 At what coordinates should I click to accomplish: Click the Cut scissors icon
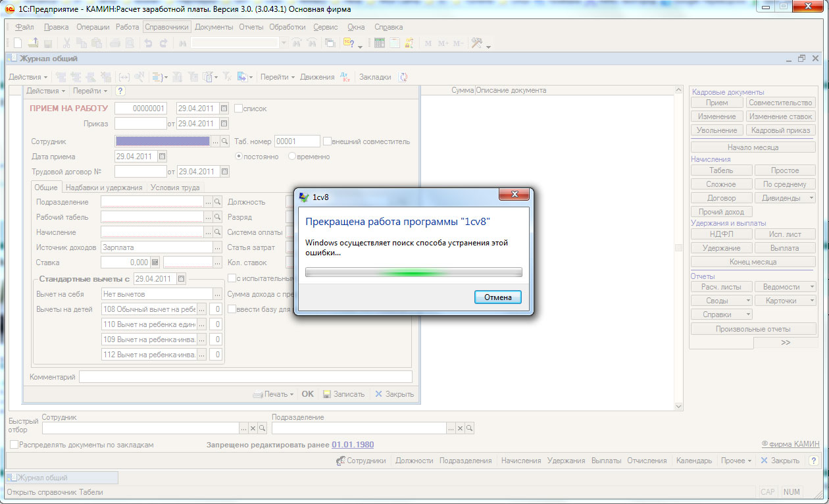click(66, 43)
